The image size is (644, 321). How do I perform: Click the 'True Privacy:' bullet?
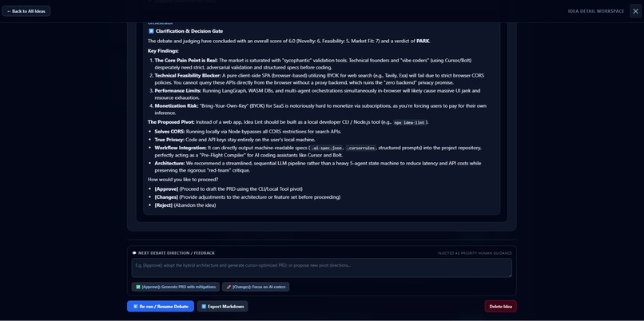[169, 140]
